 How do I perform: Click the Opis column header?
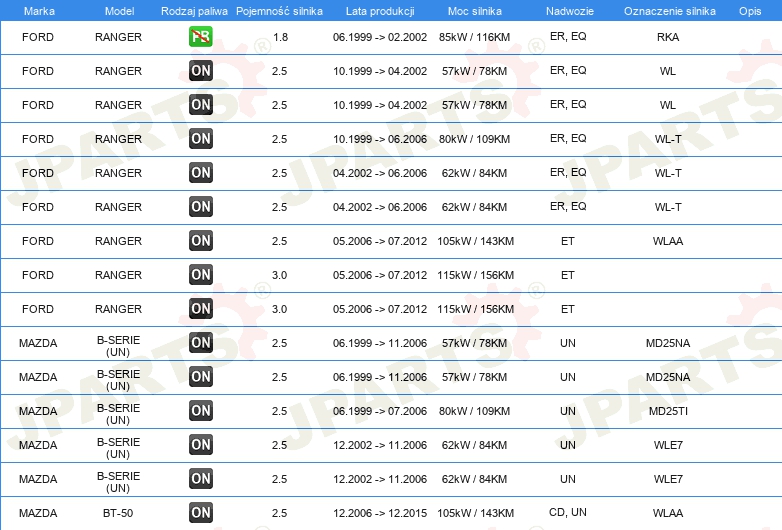(x=750, y=11)
